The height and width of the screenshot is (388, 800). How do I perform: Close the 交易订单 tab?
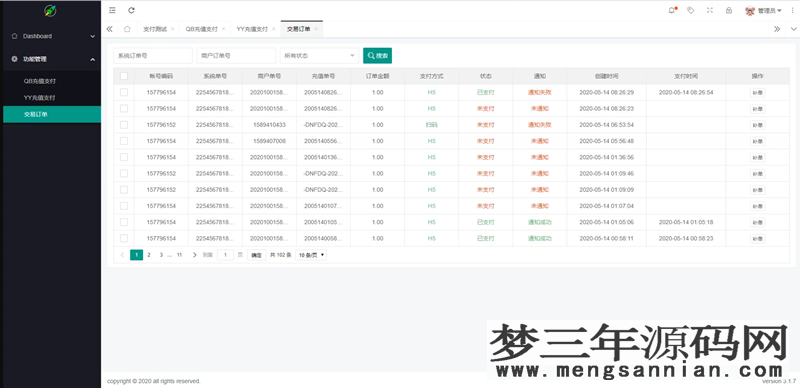click(x=316, y=29)
